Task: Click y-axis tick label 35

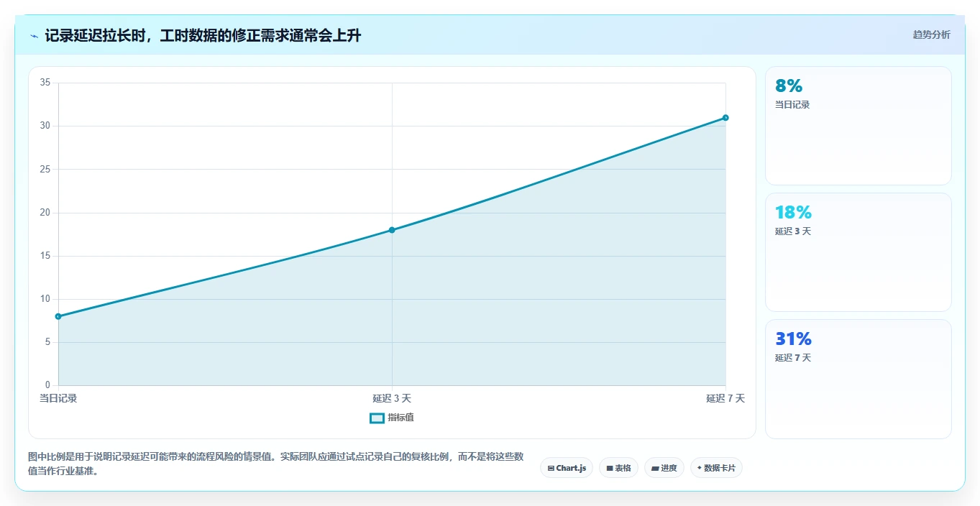Action: [45, 83]
